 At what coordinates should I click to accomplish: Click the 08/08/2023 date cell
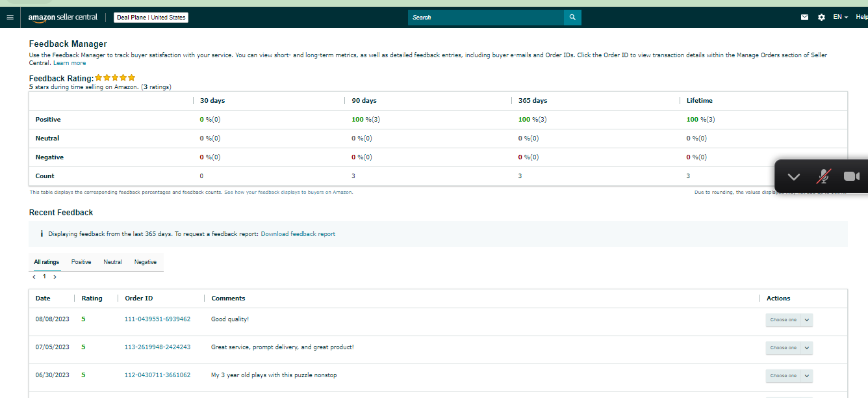click(x=52, y=319)
